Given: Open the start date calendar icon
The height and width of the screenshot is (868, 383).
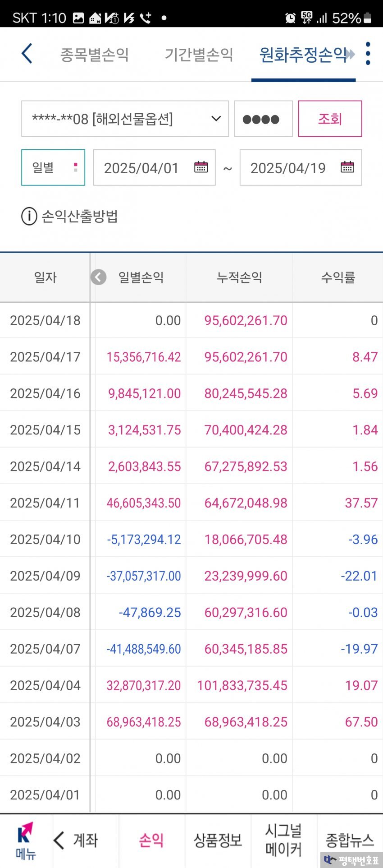Looking at the screenshot, I should pyautogui.click(x=201, y=167).
